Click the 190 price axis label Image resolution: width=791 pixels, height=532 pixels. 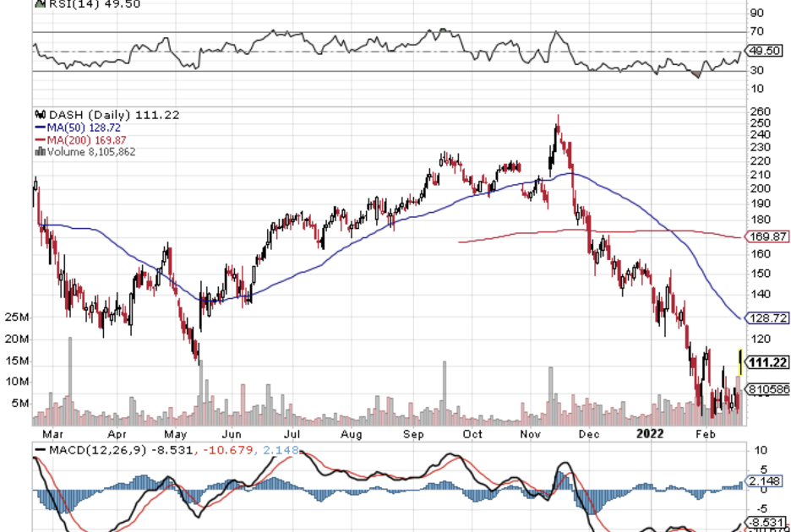click(760, 204)
